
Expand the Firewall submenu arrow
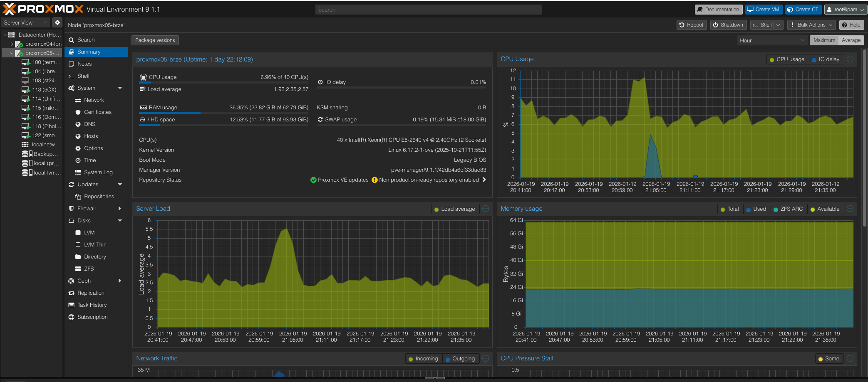point(120,209)
